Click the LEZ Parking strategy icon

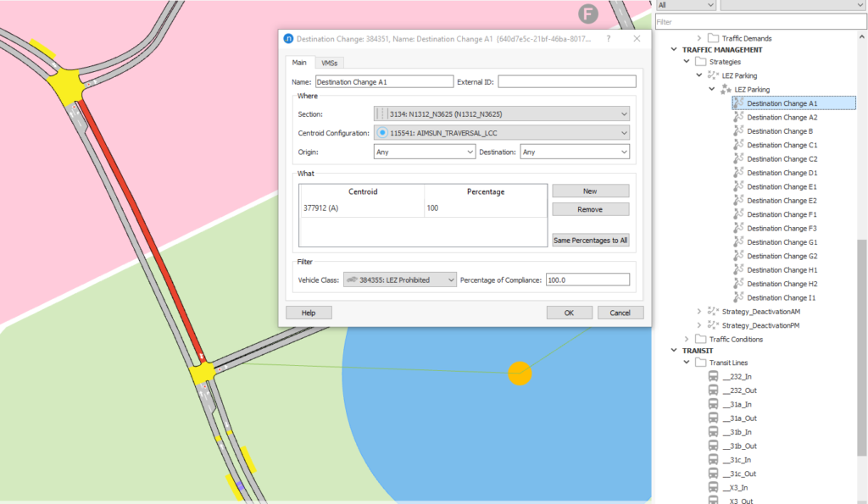(713, 75)
